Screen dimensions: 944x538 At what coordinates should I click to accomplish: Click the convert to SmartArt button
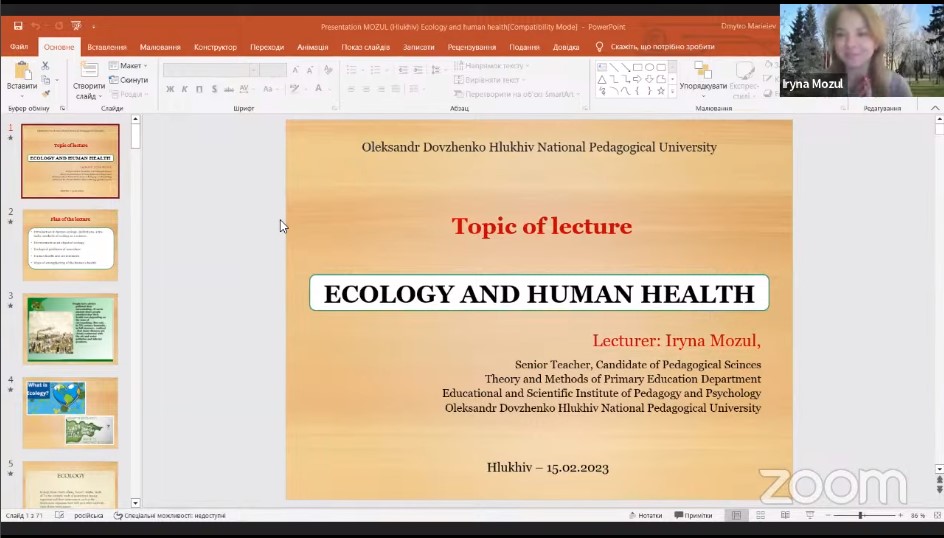pyautogui.click(x=517, y=94)
